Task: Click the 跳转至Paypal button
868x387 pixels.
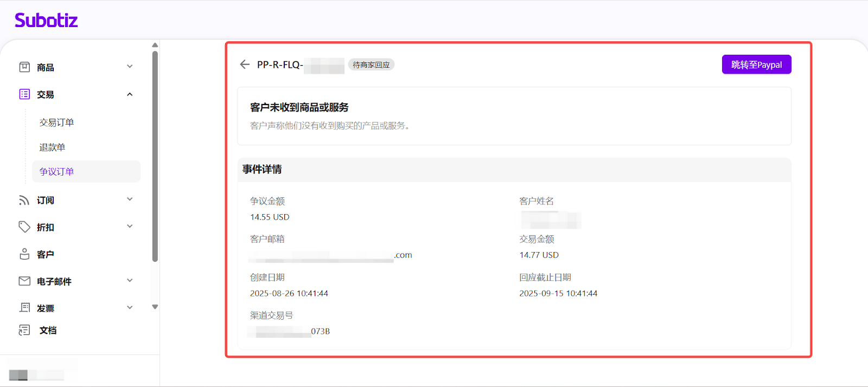Action: [756, 64]
